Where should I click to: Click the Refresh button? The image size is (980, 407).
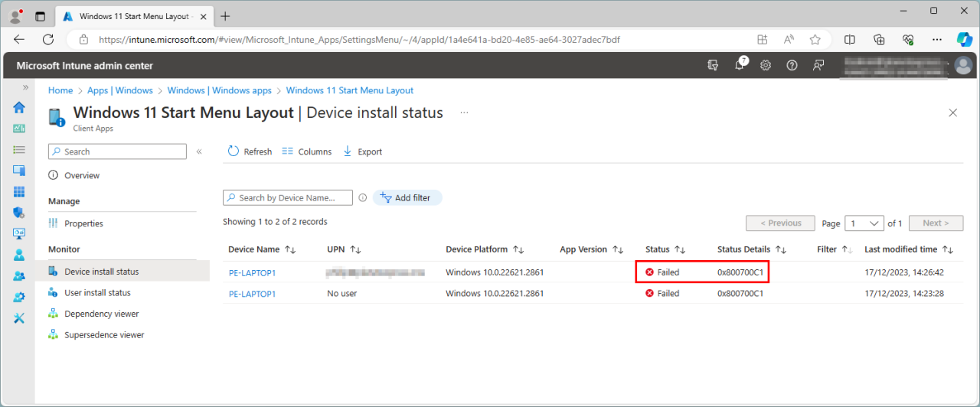coord(250,151)
